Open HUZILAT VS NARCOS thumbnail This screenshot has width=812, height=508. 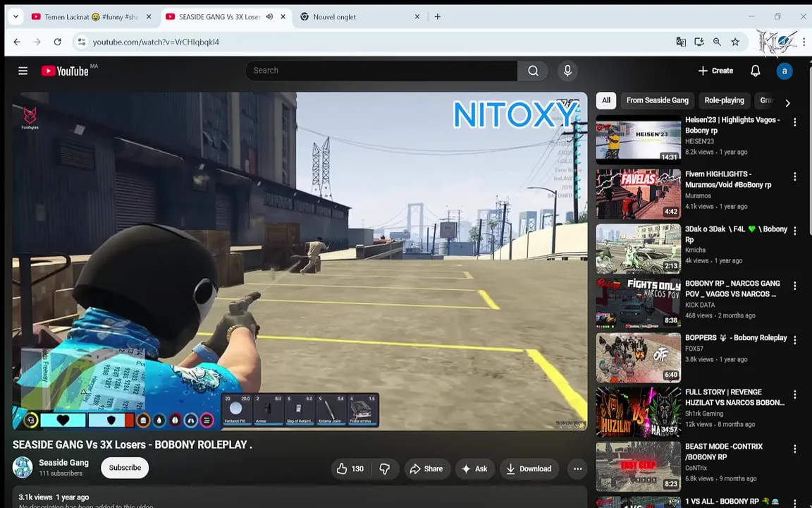638,411
